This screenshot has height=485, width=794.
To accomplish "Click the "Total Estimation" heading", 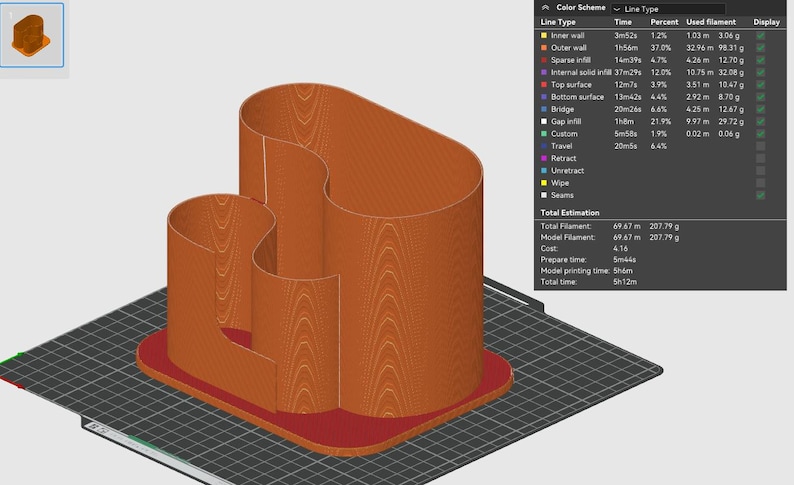I will click(570, 213).
